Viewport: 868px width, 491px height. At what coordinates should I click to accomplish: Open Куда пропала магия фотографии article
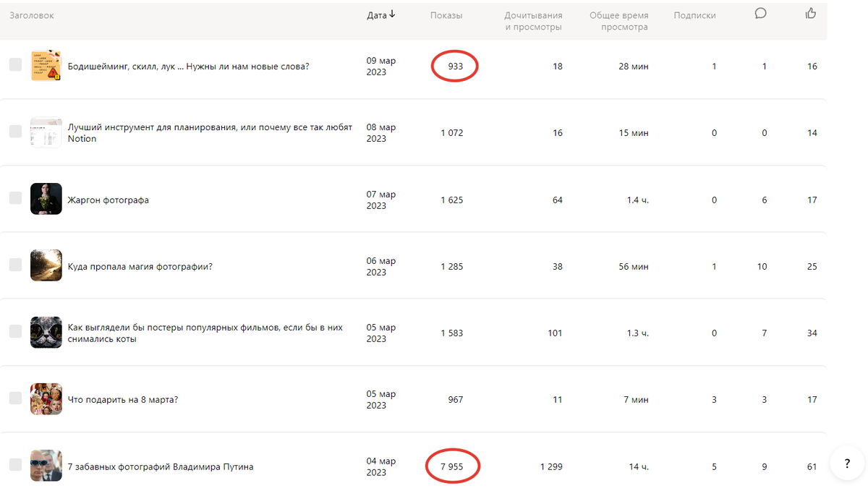[x=140, y=266]
